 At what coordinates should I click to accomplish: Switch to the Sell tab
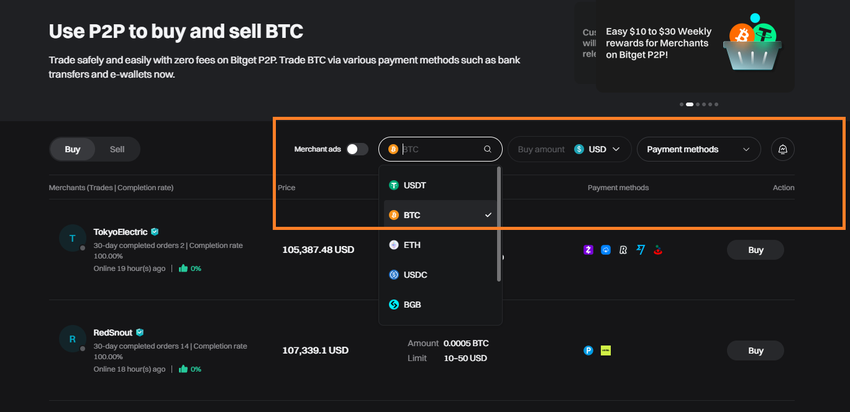117,149
